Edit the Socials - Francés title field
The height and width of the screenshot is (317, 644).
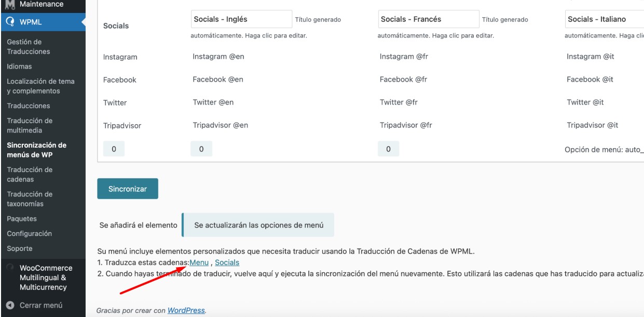pos(429,19)
